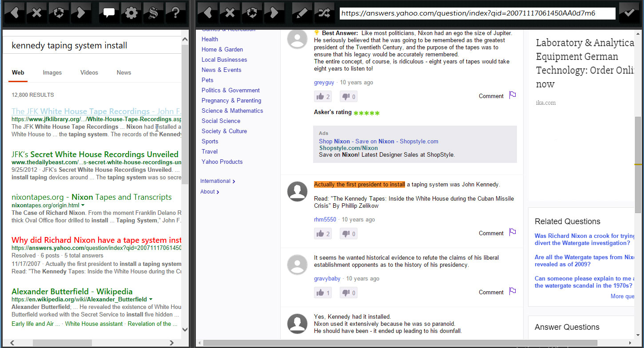The image size is (644, 348).
Task: Open nixontapes.org Nixon Tapes and Transcripts result
Action: [x=91, y=197]
